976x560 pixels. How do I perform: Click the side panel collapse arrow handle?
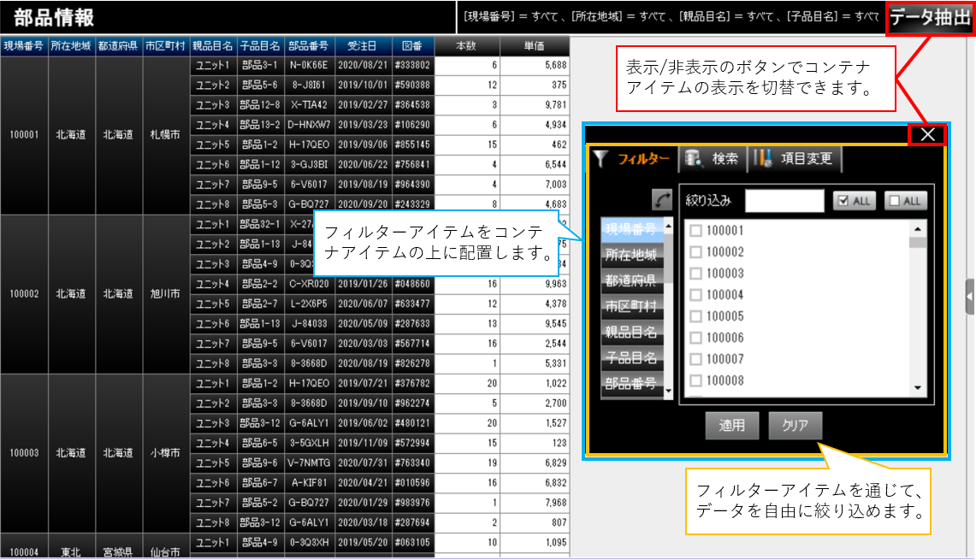coord(969,296)
